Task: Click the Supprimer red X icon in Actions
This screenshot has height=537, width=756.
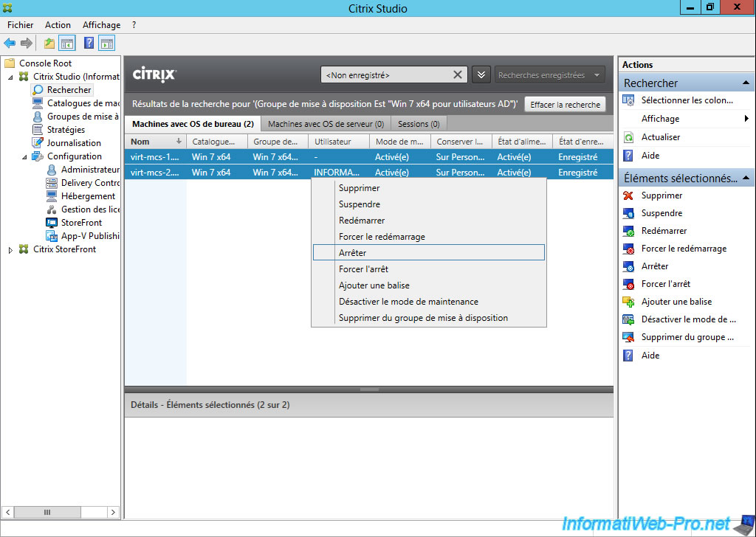Action: click(628, 195)
